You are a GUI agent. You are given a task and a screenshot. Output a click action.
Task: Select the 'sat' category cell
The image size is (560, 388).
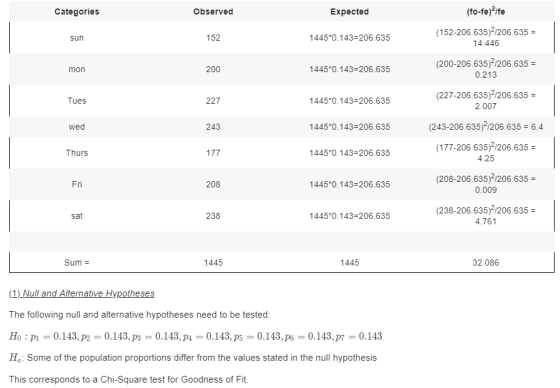tap(77, 216)
